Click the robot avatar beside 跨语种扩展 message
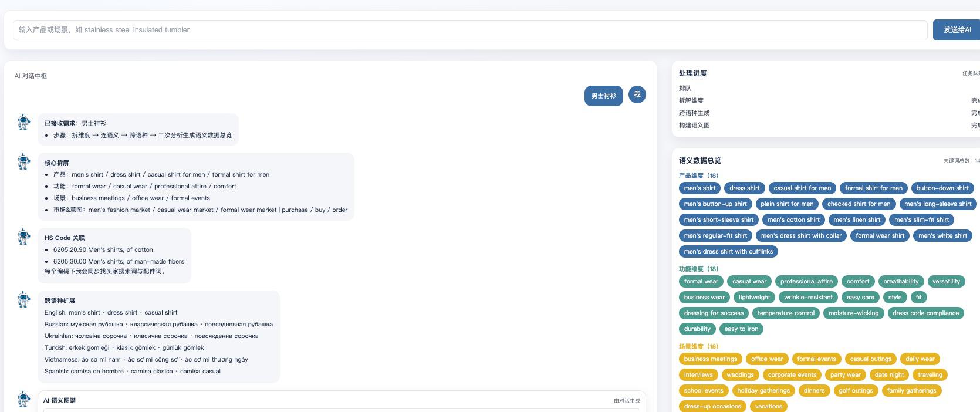The height and width of the screenshot is (412, 980). point(23,299)
